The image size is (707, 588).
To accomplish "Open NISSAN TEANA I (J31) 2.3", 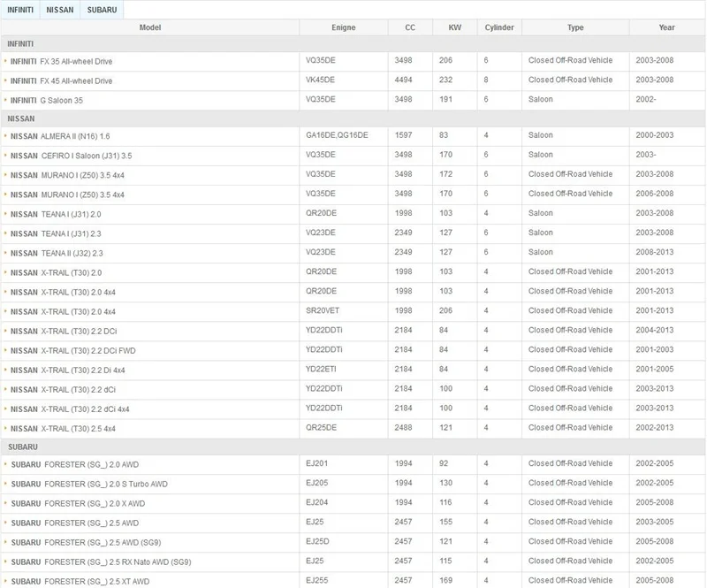I will click(x=56, y=233).
